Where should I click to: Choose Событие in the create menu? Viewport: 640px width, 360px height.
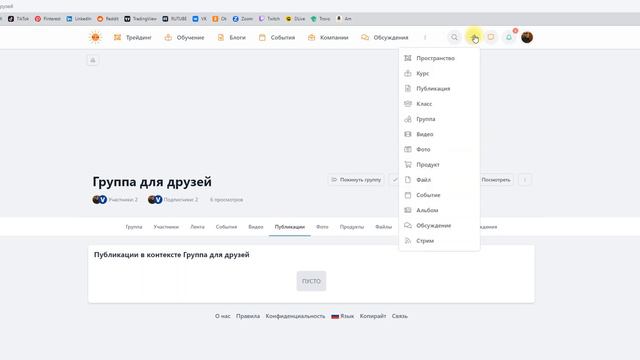point(439,195)
